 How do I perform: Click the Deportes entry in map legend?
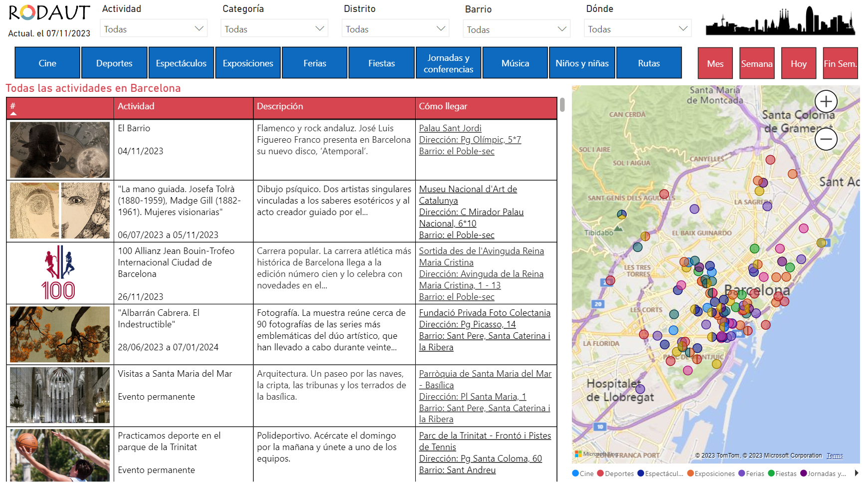[x=615, y=474]
